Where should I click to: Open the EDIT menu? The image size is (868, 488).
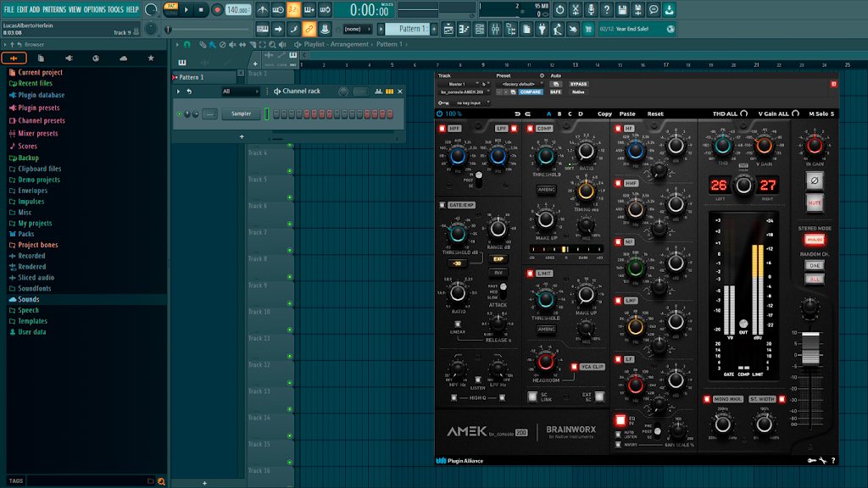pyautogui.click(x=21, y=9)
